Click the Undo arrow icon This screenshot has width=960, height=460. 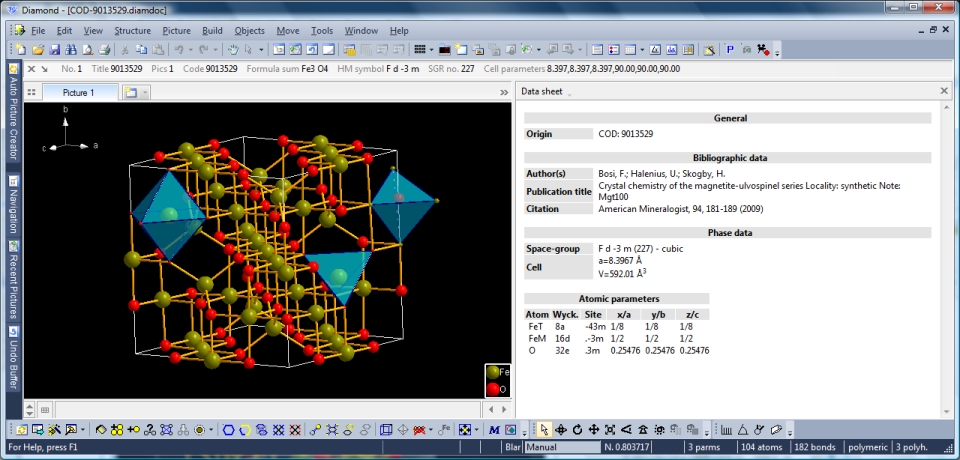[179, 49]
